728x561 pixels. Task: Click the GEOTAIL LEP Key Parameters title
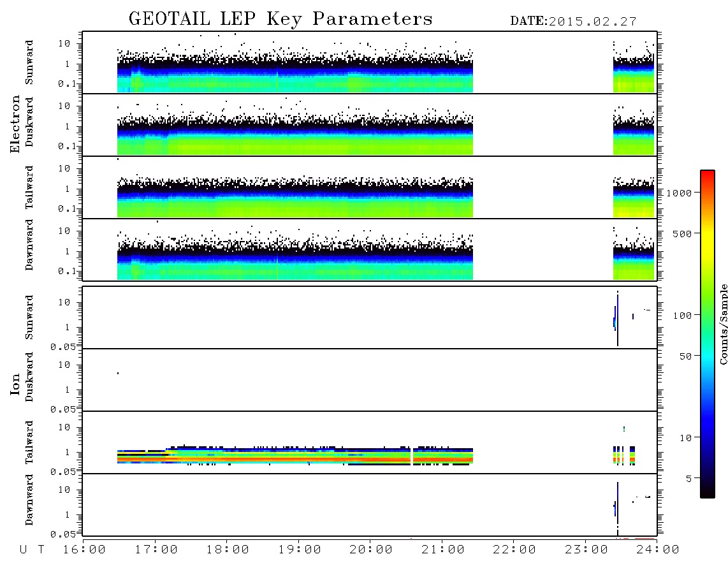[x=280, y=19]
